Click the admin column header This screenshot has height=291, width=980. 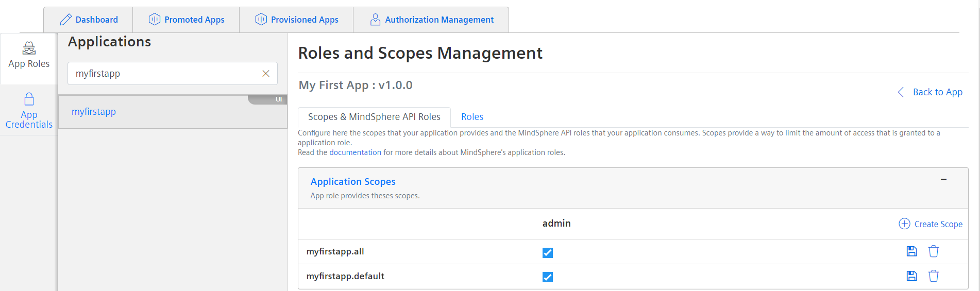point(556,223)
